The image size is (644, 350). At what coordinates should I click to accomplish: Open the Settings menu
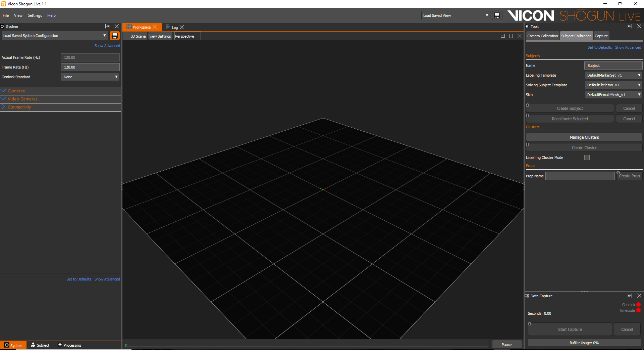click(35, 15)
